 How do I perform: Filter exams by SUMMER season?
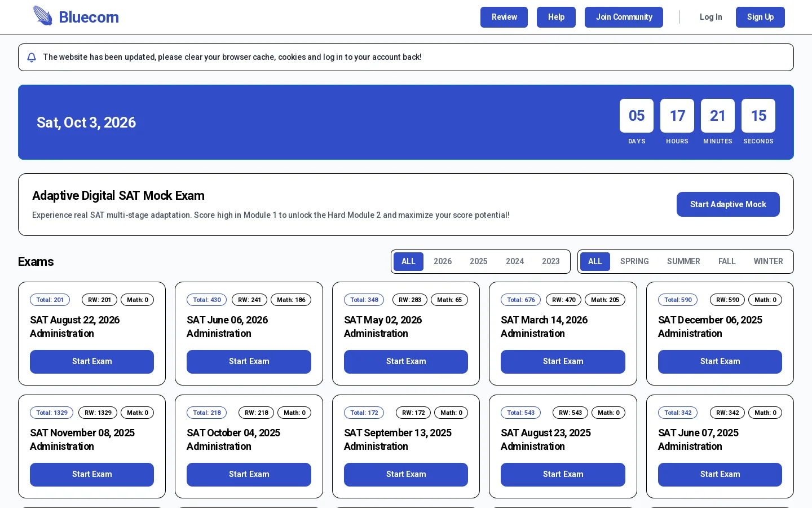683,261
